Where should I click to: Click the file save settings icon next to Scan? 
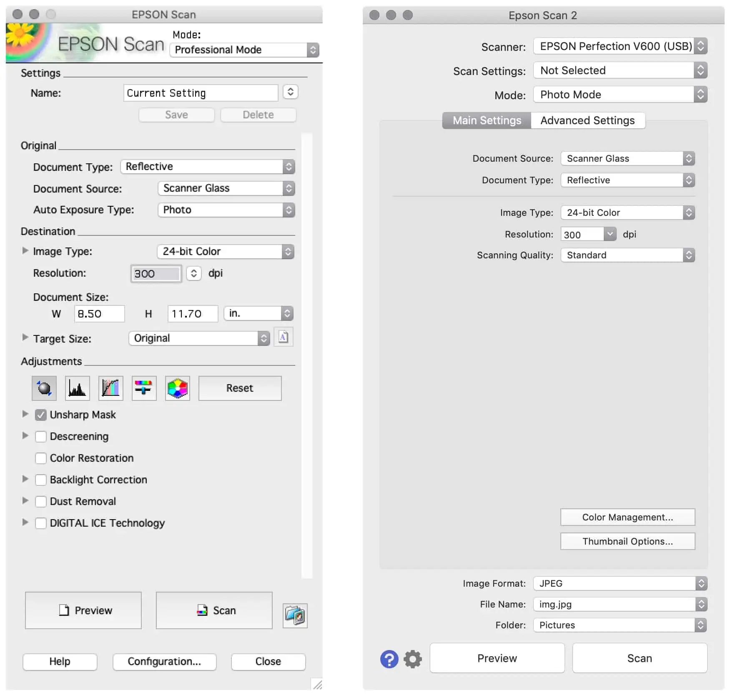[x=295, y=615]
